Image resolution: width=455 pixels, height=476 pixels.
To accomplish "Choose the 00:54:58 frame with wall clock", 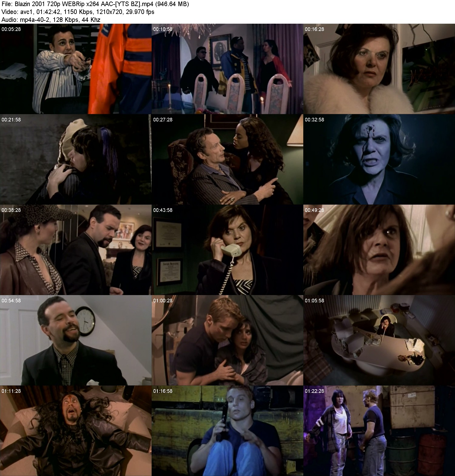I will (76, 340).
